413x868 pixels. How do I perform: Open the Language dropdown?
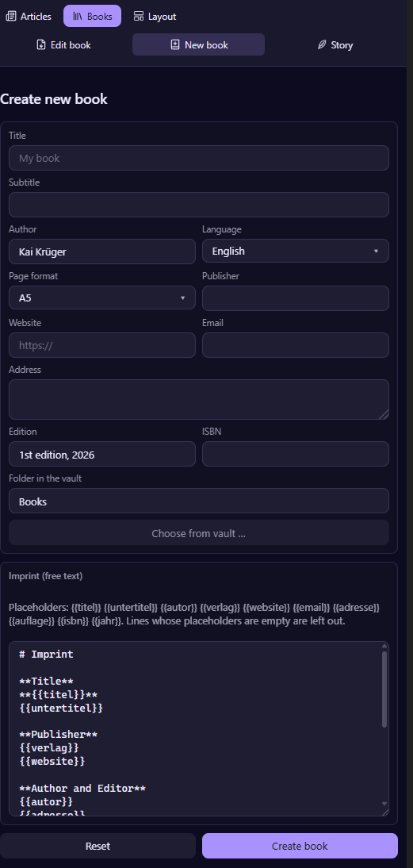tap(295, 251)
